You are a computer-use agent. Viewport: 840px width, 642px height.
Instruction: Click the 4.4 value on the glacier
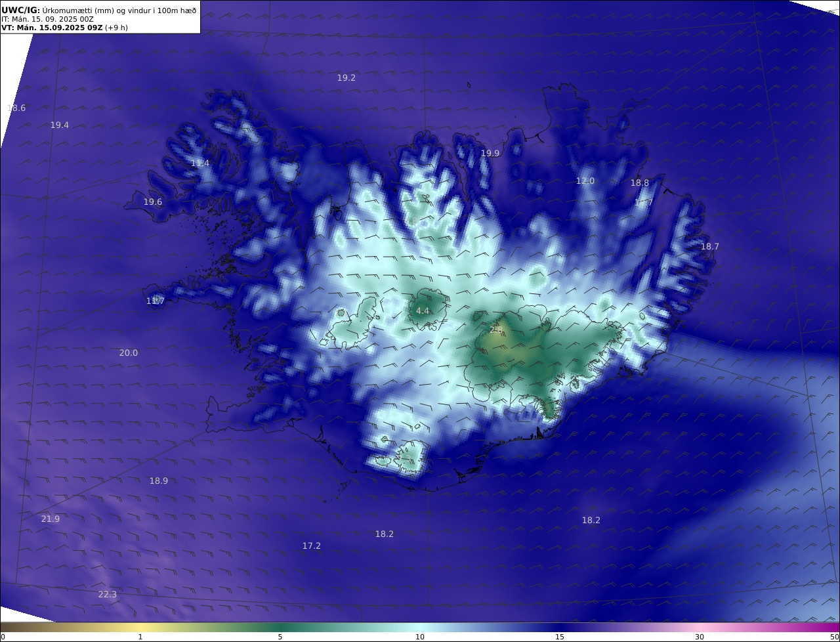[423, 310]
